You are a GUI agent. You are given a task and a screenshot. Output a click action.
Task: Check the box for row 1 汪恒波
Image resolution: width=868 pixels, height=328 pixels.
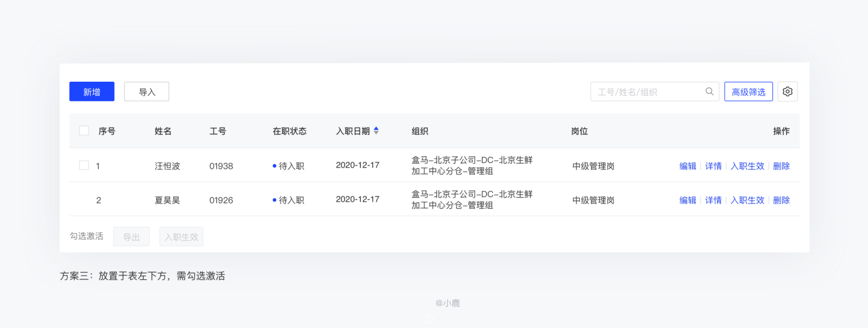(84, 166)
